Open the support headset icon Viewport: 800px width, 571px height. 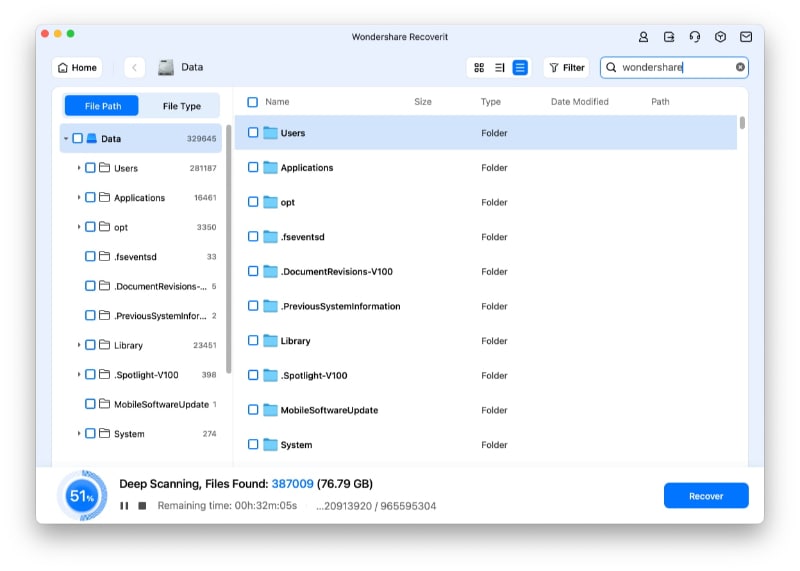tap(694, 37)
